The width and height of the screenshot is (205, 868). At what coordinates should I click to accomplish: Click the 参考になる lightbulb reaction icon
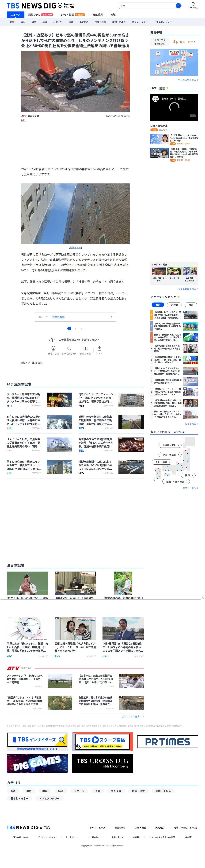(53, 349)
